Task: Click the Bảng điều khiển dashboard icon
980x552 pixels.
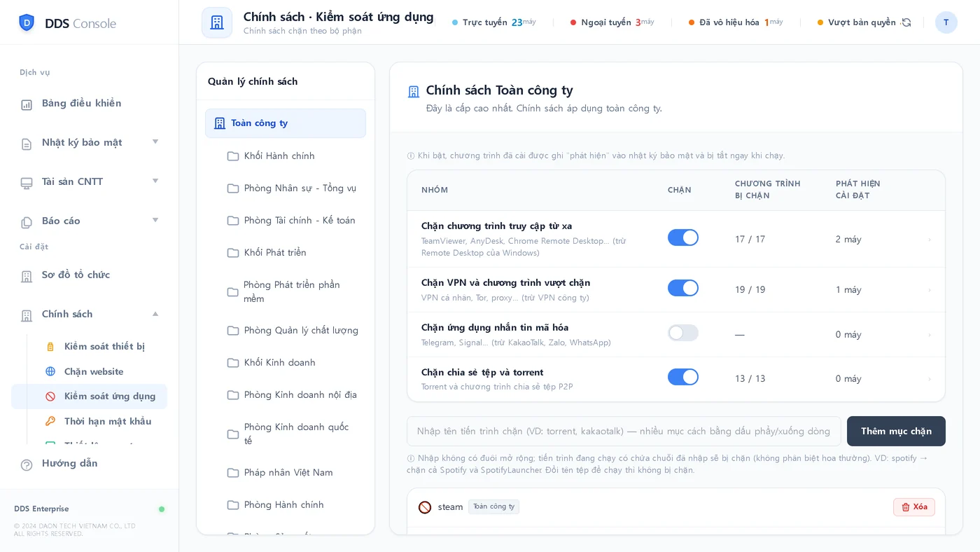Action: [x=27, y=104]
